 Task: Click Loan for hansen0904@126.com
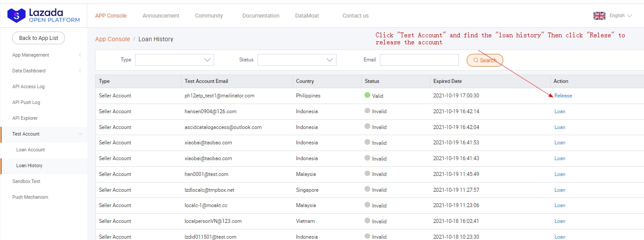point(560,111)
